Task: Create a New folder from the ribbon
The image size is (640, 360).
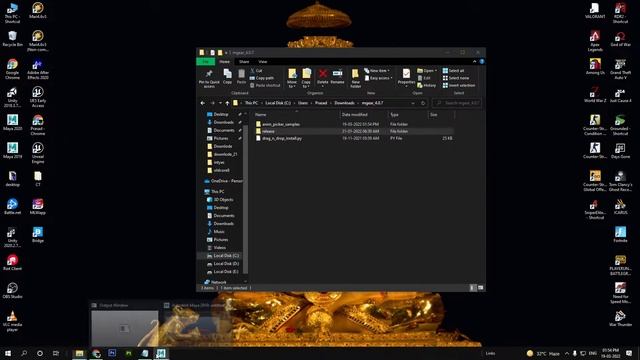Action: pos(356,78)
